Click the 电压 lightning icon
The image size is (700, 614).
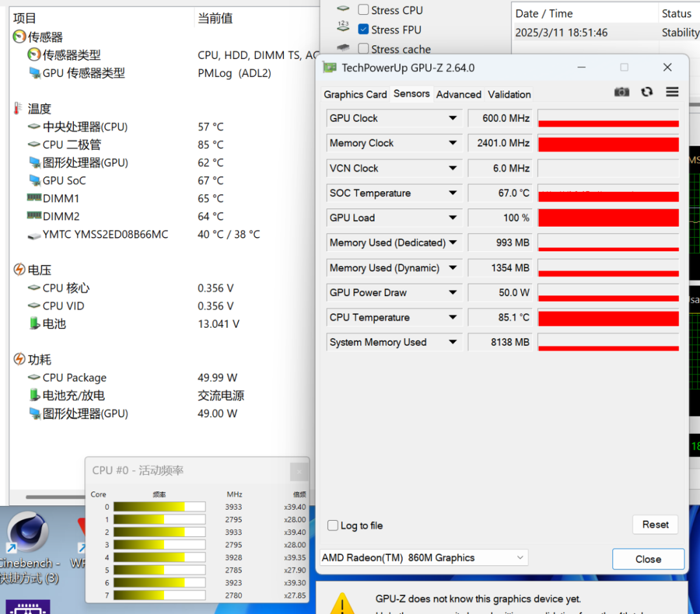pos(19,269)
